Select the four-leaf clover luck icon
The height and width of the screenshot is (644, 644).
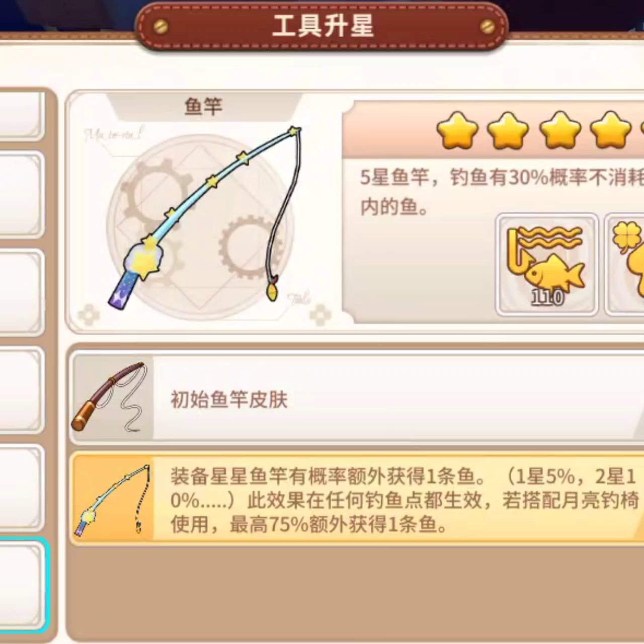[624, 265]
